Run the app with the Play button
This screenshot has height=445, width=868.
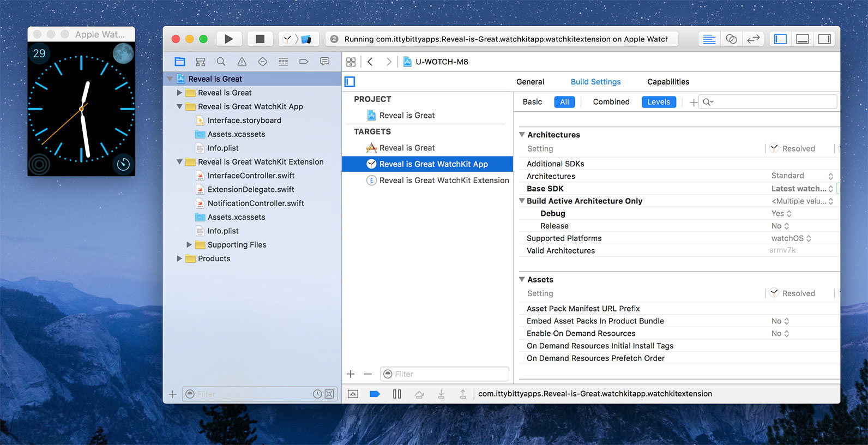(229, 39)
